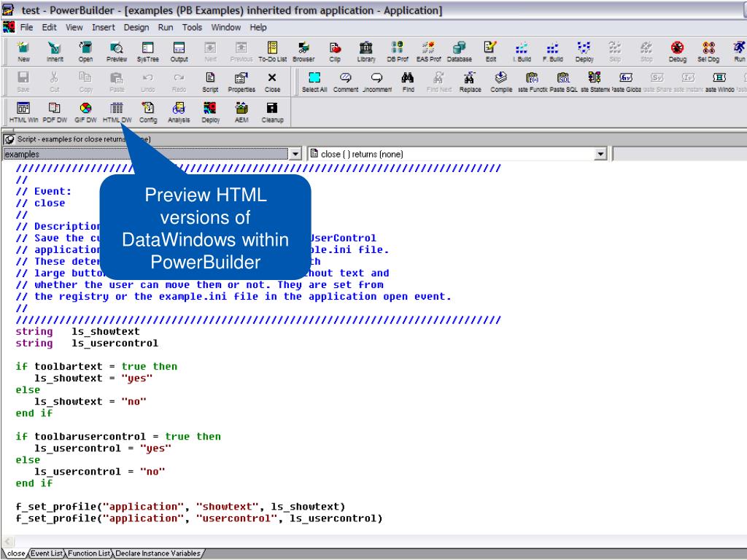Image resolution: width=747 pixels, height=560 pixels.
Task: Expand the examples object dropdown
Action: click(x=295, y=155)
